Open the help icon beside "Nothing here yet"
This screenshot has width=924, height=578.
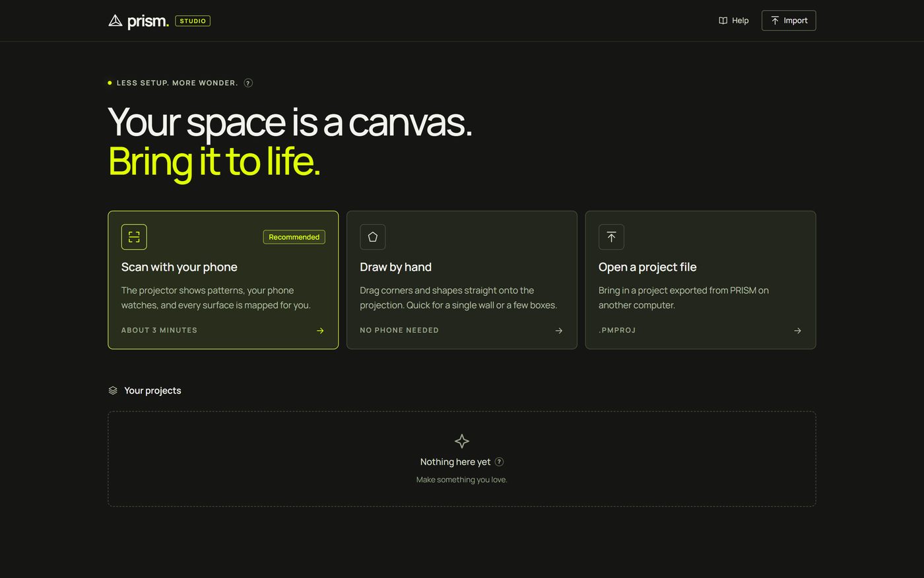tap(499, 462)
